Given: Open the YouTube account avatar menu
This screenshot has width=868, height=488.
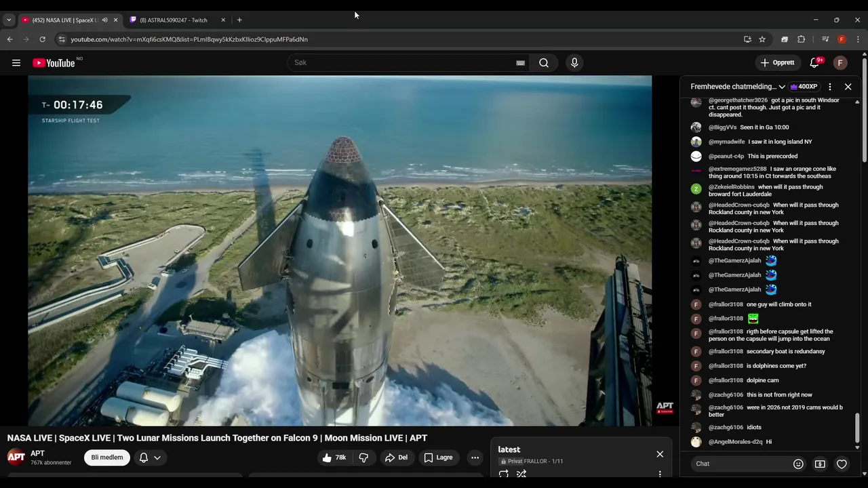Looking at the screenshot, I should [x=840, y=63].
